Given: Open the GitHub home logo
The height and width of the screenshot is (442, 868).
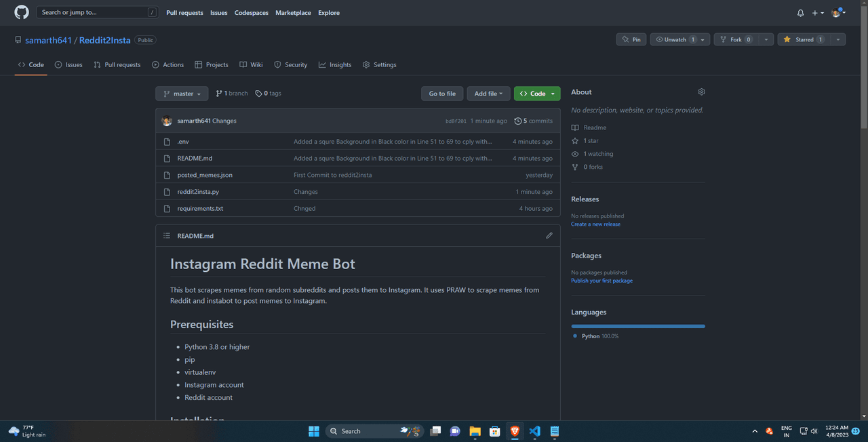Looking at the screenshot, I should pyautogui.click(x=22, y=12).
